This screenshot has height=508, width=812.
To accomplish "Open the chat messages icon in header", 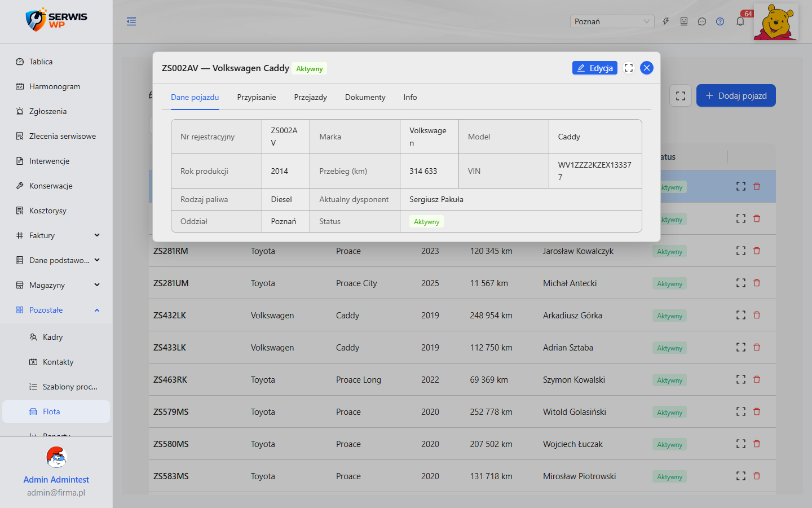I will (x=702, y=21).
